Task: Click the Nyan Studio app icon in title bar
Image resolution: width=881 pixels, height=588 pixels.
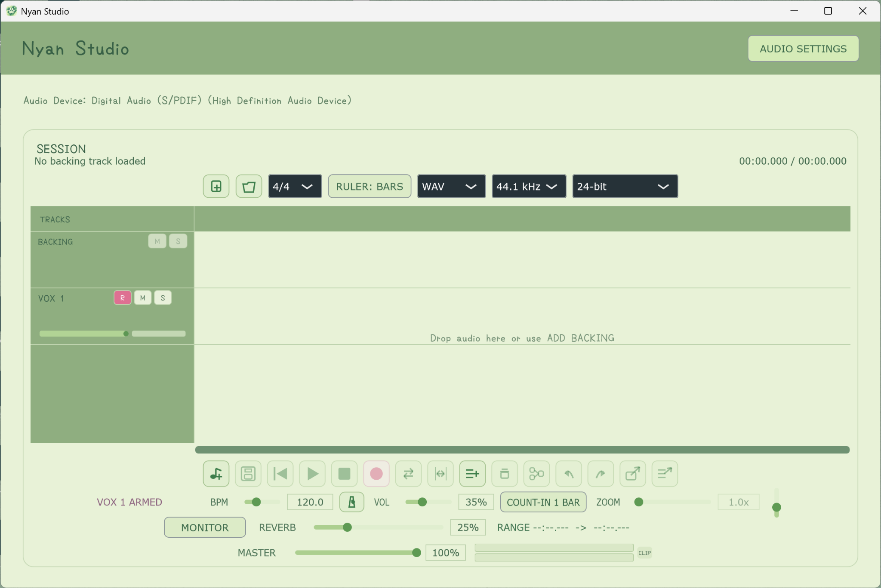Action: pyautogui.click(x=12, y=11)
